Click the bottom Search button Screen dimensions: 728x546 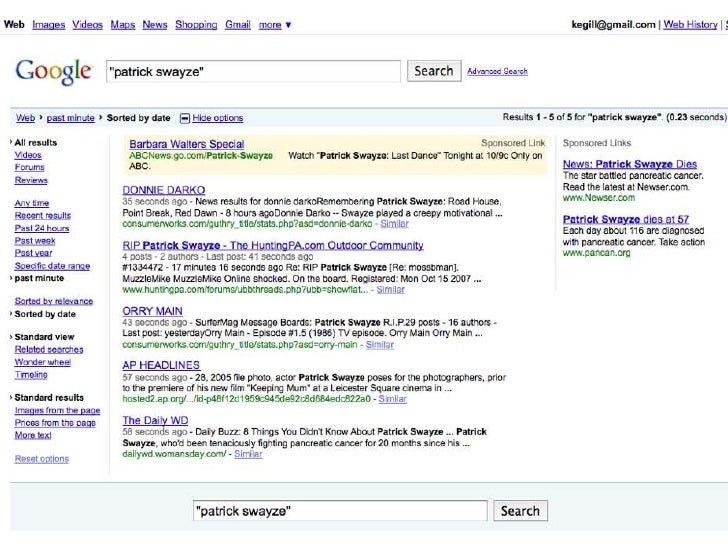520,511
